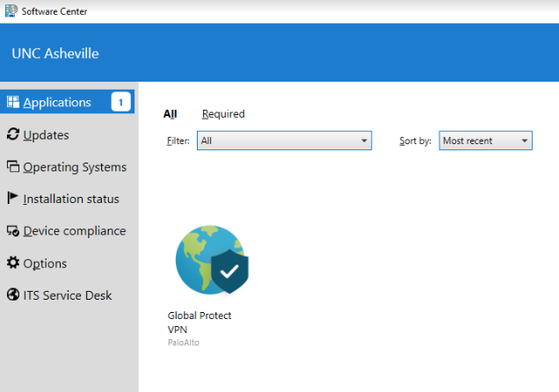Click the Applications grid icon in sidebar
Screen dimensions: 559x392
click(12, 102)
